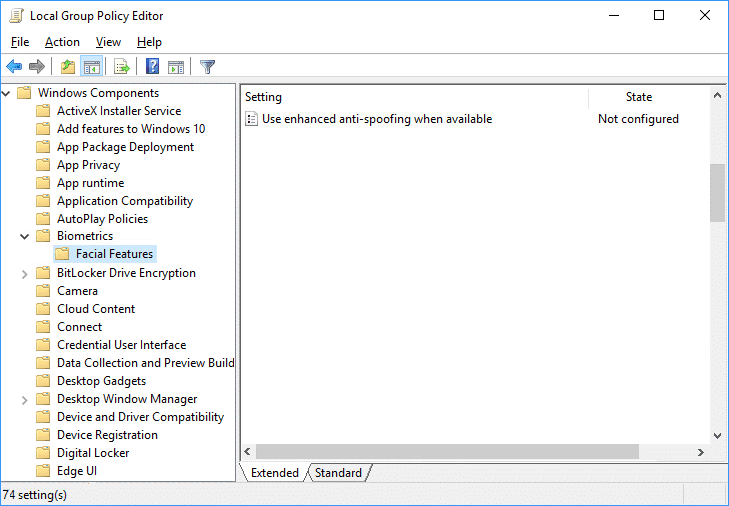
Task: Click the App Privacy folder icon
Action: pyautogui.click(x=43, y=165)
